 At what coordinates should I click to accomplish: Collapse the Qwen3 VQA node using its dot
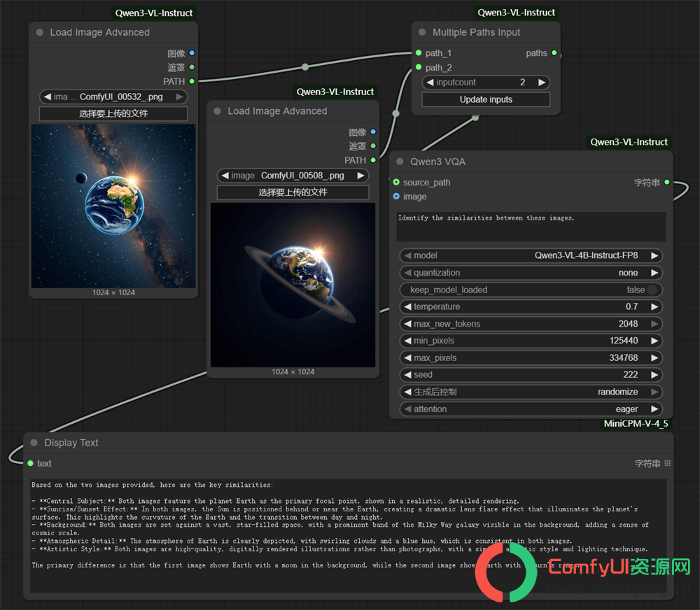click(400, 162)
